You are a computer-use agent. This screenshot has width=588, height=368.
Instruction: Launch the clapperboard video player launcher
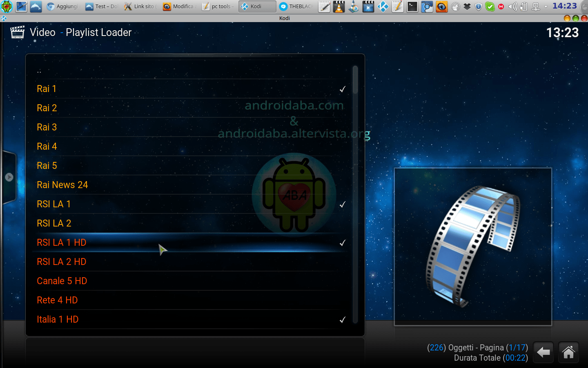(368, 7)
